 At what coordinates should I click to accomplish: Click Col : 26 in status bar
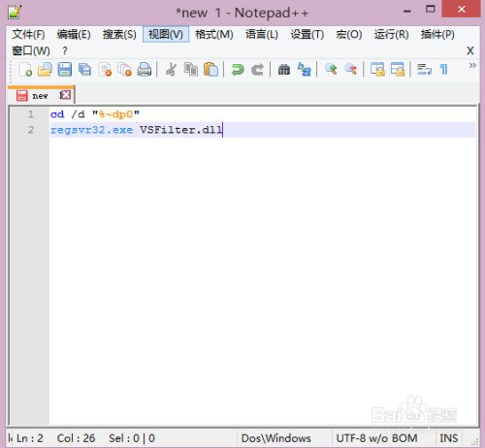76,438
